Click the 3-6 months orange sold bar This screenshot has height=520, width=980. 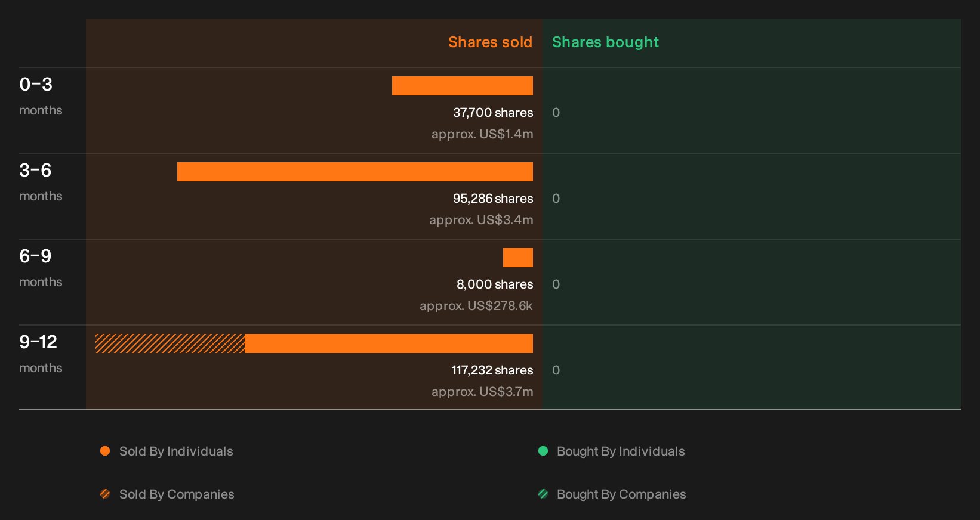355,172
